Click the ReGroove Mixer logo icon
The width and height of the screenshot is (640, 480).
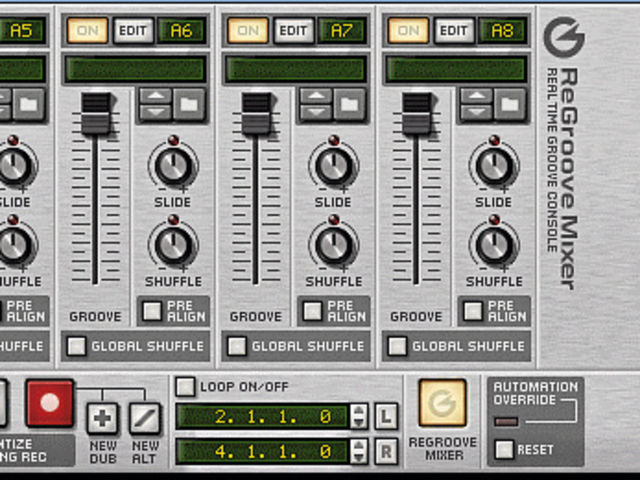[x=564, y=37]
